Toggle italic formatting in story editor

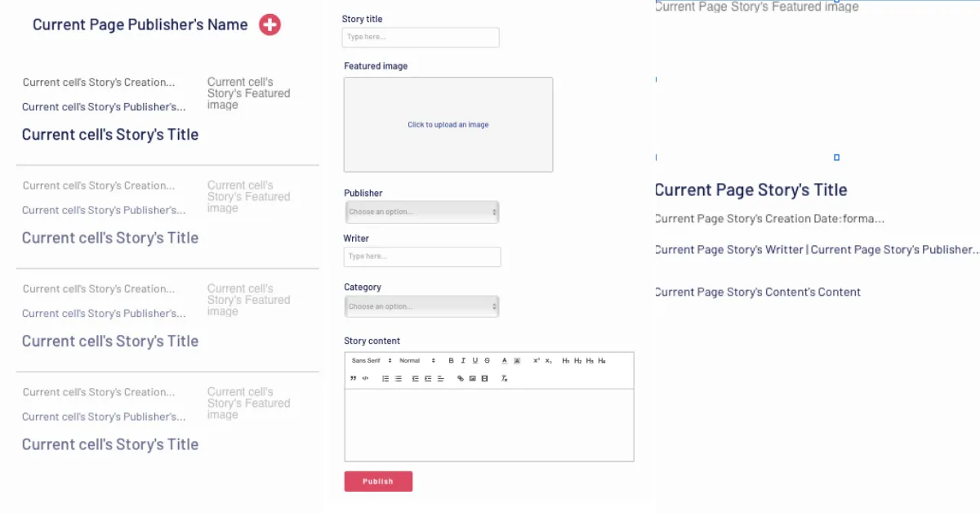click(x=463, y=361)
